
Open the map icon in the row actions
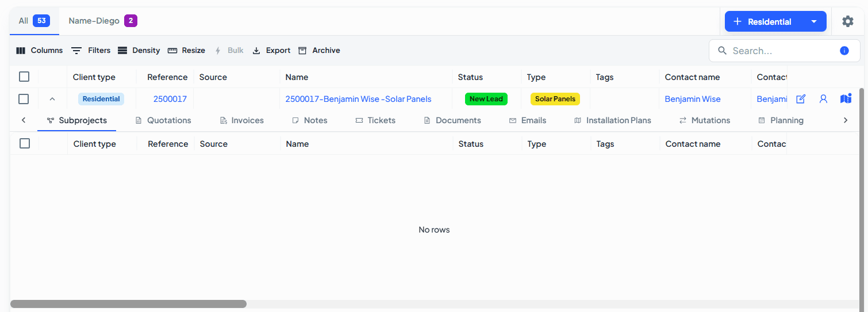(846, 99)
